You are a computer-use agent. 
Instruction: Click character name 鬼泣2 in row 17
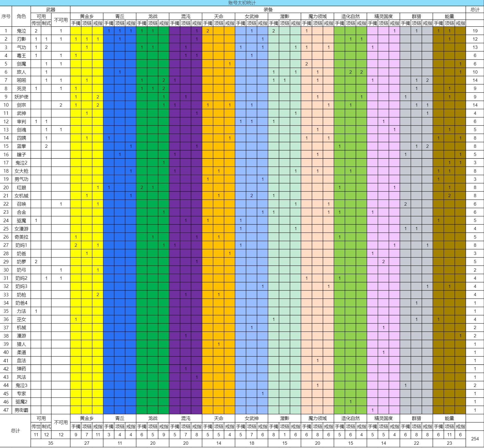(21, 163)
